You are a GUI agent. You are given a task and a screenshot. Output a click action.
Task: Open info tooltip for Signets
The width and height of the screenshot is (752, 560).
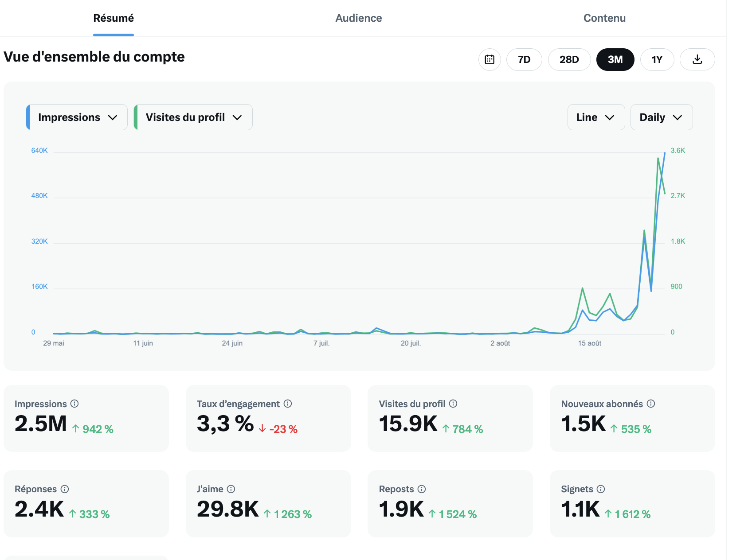click(601, 489)
